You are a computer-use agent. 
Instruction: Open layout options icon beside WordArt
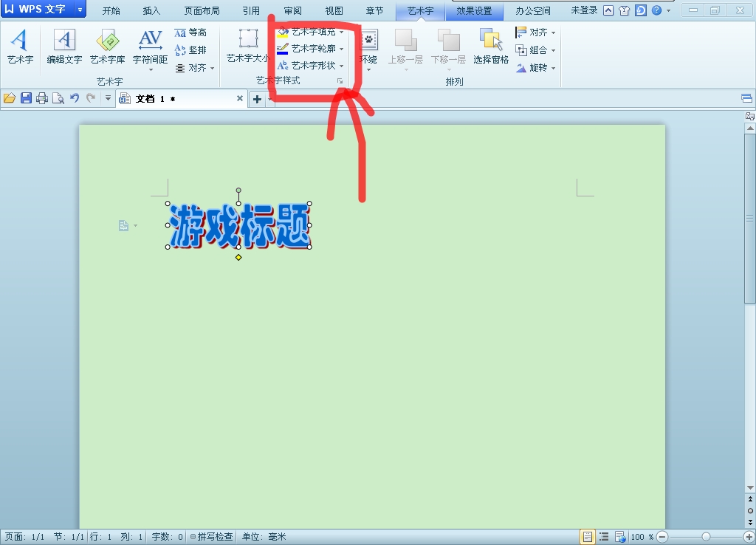[124, 225]
